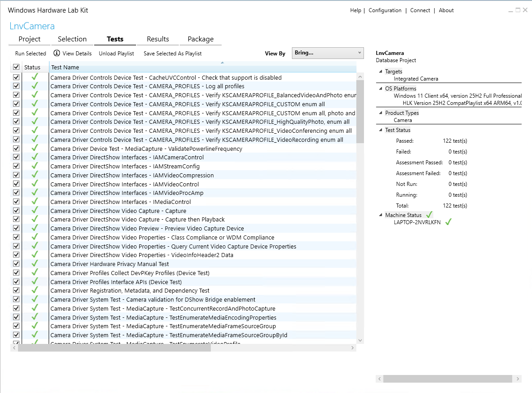532x393 pixels.
Task: Open the Configuration link
Action: coord(385,10)
